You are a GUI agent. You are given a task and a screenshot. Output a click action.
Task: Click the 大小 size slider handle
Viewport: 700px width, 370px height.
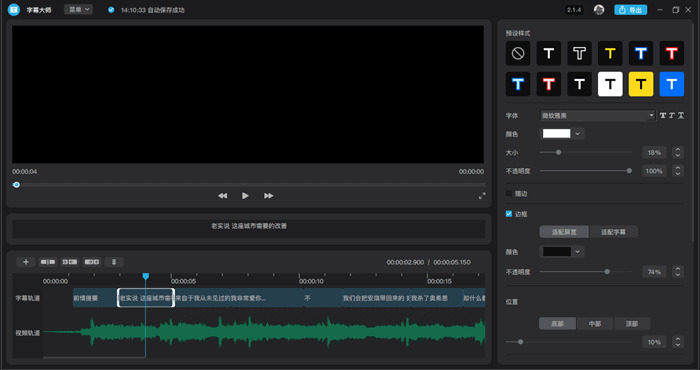pyautogui.click(x=558, y=152)
